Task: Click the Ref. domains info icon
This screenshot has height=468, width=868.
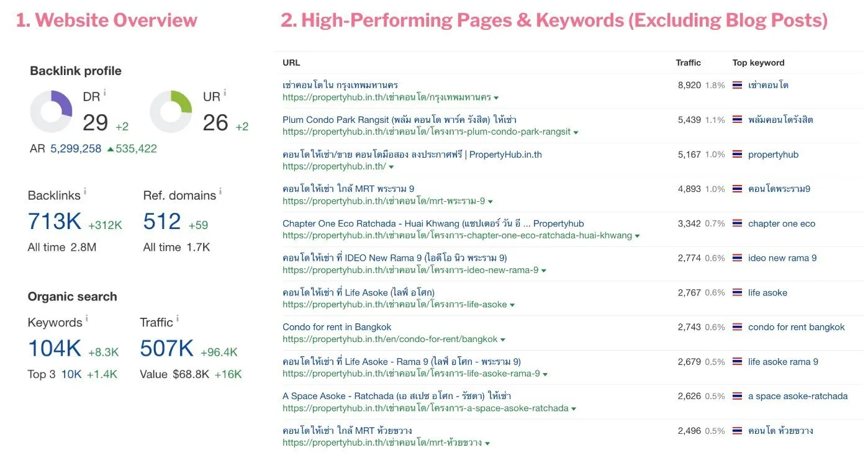Action: (x=220, y=192)
